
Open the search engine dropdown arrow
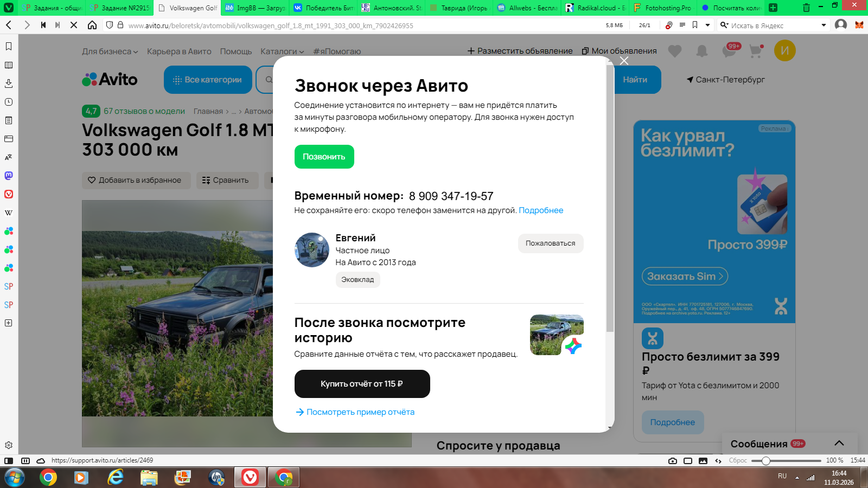[x=824, y=25]
